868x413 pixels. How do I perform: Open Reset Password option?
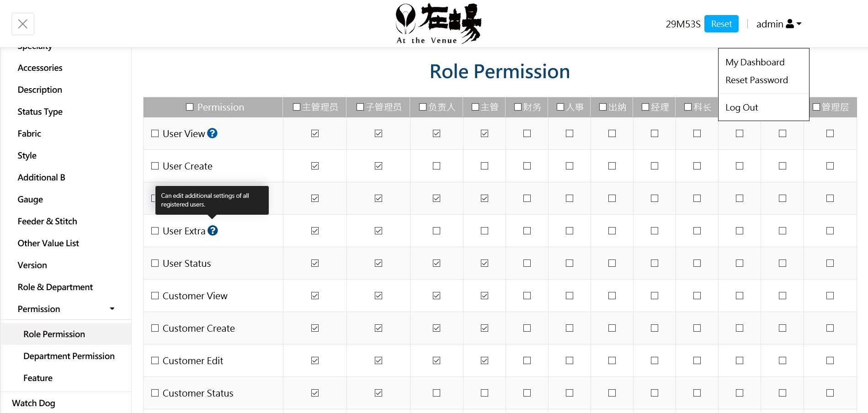756,80
